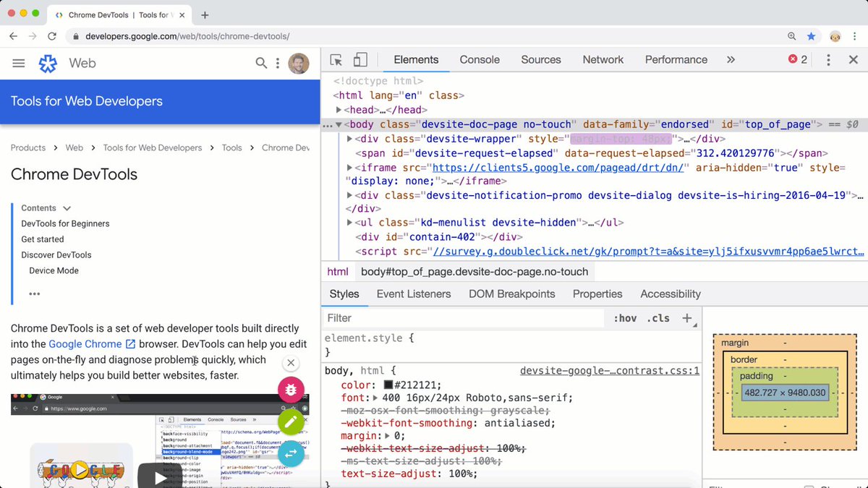Toggle the :hov element state button
Image resolution: width=868 pixels, height=488 pixels.
click(x=625, y=318)
